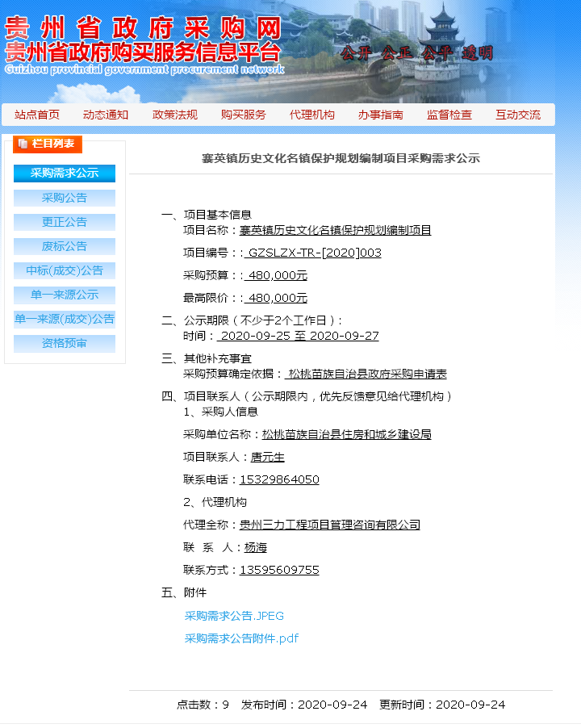Open 更正公告 sidebar category
The image size is (581, 728).
tap(65, 222)
